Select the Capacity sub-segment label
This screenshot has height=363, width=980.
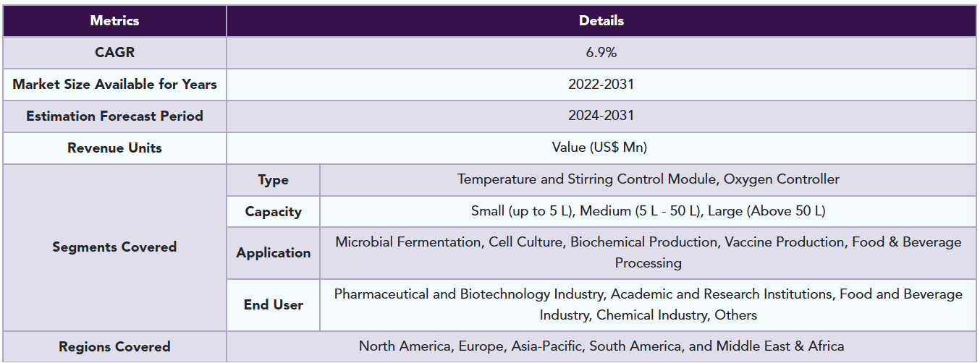click(273, 212)
